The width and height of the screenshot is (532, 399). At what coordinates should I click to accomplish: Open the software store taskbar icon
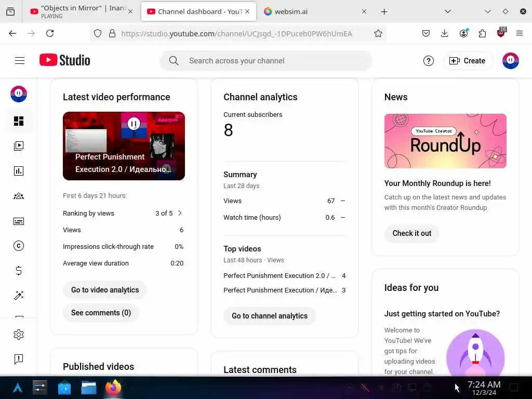click(64, 388)
